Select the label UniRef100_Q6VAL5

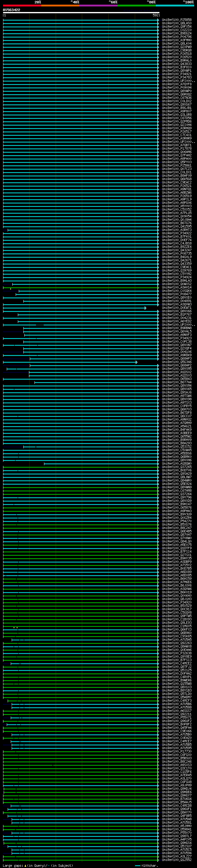(x=176, y=332)
